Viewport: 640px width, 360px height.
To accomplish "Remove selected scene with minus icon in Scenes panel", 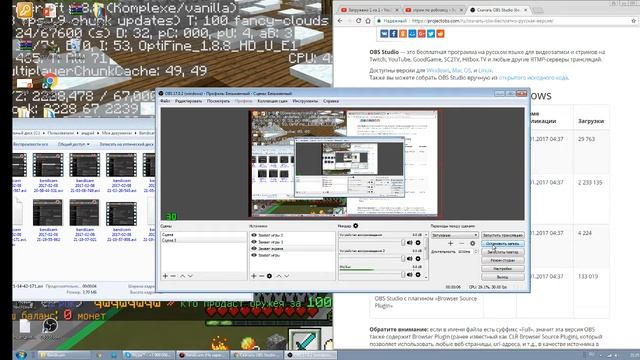I will click(x=173, y=276).
